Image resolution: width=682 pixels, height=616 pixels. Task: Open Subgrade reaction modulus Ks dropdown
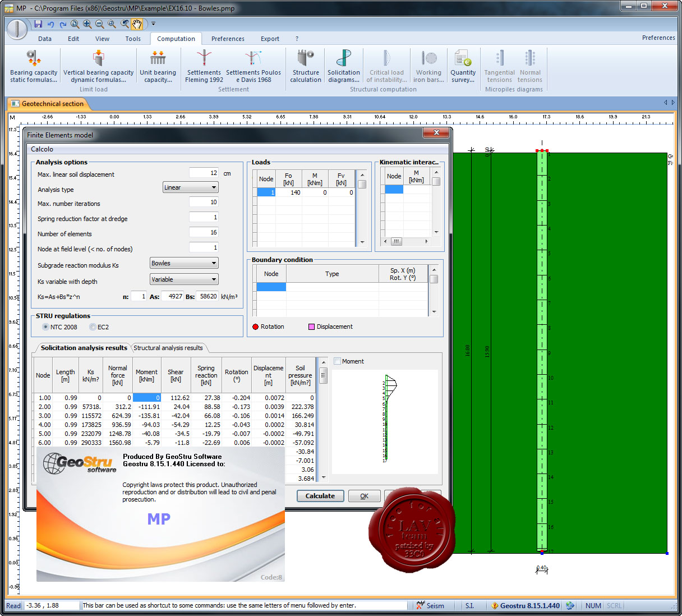pyautogui.click(x=184, y=263)
